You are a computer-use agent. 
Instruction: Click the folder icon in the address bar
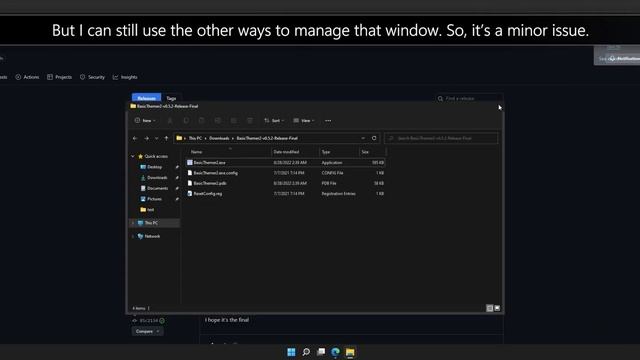pyautogui.click(x=179, y=138)
